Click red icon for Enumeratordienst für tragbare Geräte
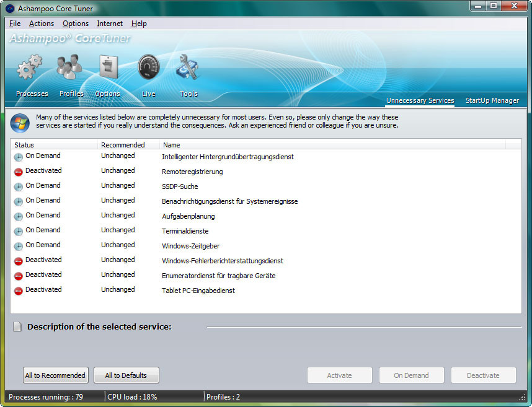The width and height of the screenshot is (532, 407). (x=19, y=276)
